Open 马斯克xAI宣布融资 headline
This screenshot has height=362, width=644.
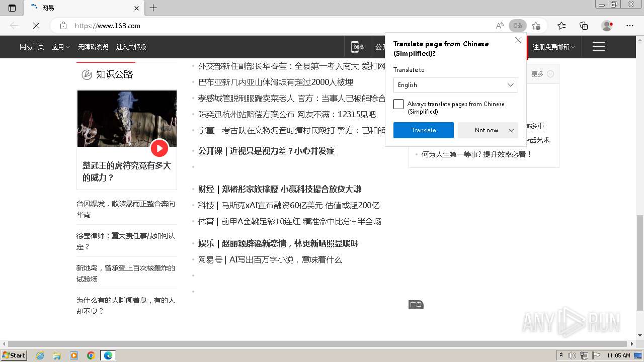tap(289, 205)
